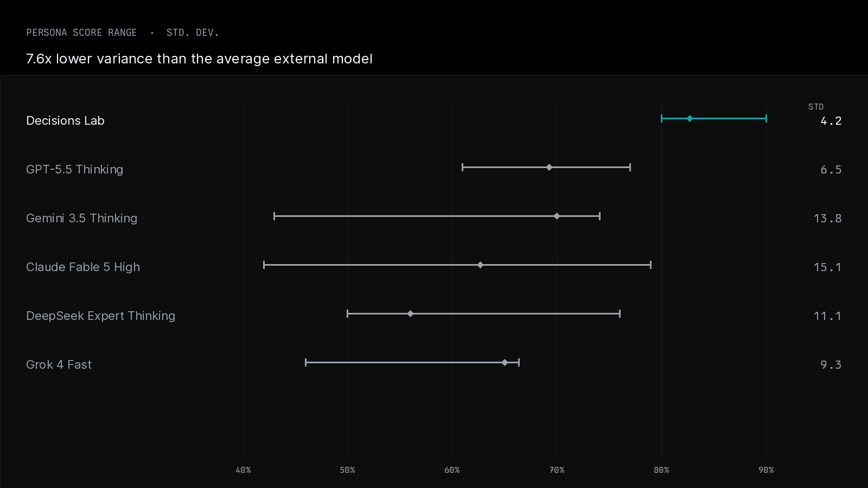Click the STD value 13.8
Image resolution: width=868 pixels, height=488 pixels.
click(x=828, y=219)
